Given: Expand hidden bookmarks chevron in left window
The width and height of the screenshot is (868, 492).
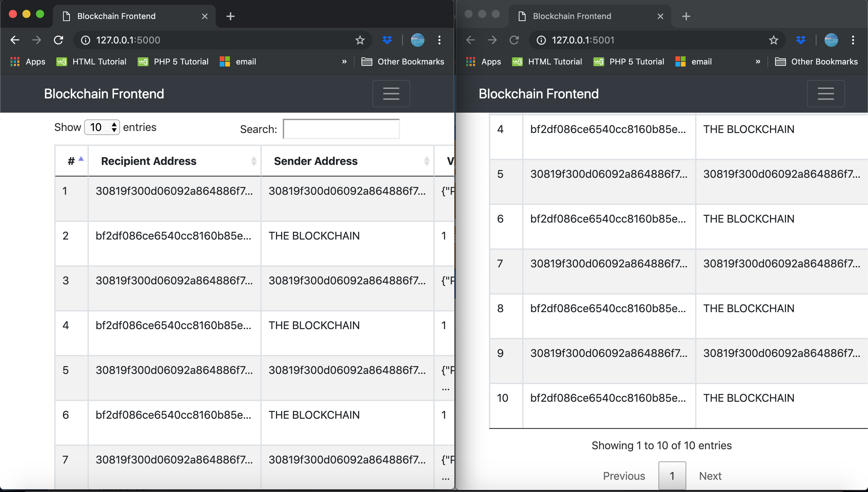Looking at the screenshot, I should pos(344,62).
